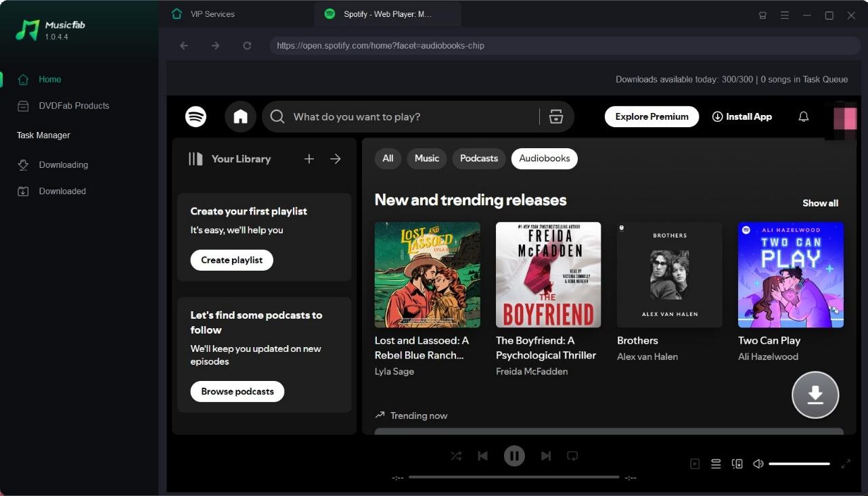The width and height of the screenshot is (868, 496).
Task: Open New and trending releases heading
Action: (x=470, y=200)
